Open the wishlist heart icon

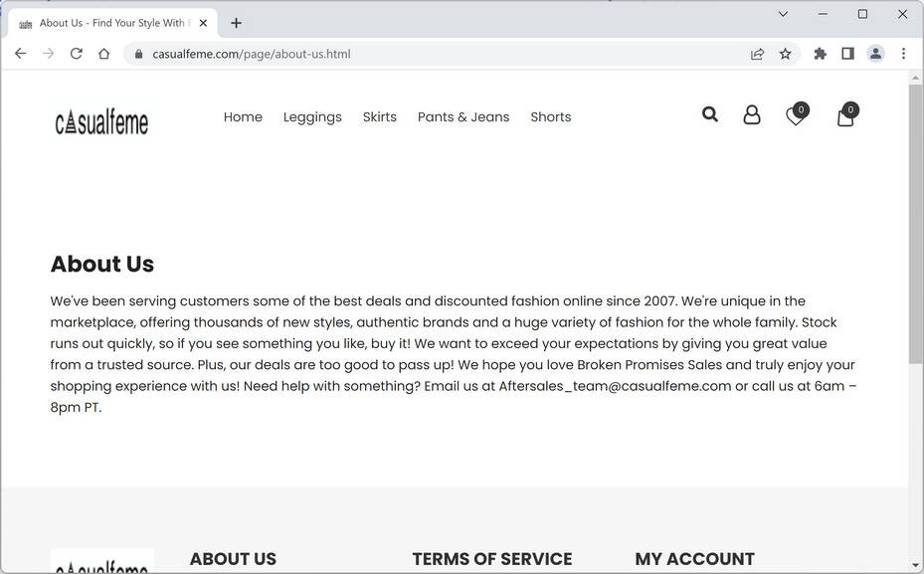pos(795,116)
